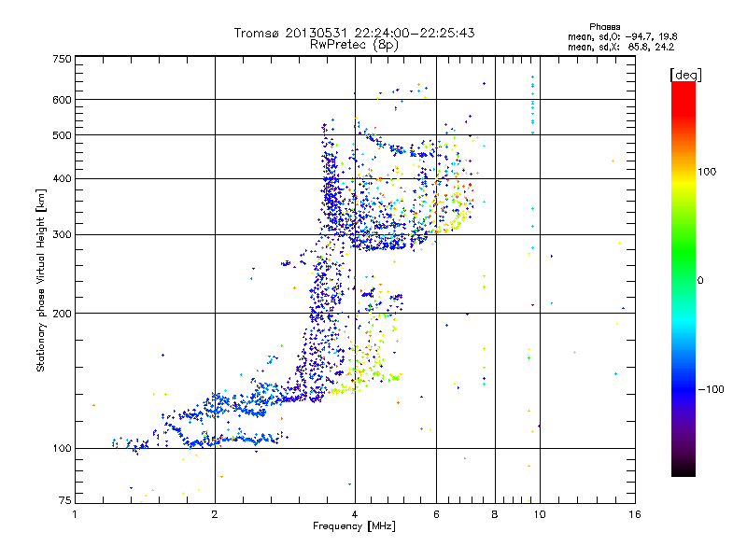Click the y-axis tick label '200'

tap(62, 314)
